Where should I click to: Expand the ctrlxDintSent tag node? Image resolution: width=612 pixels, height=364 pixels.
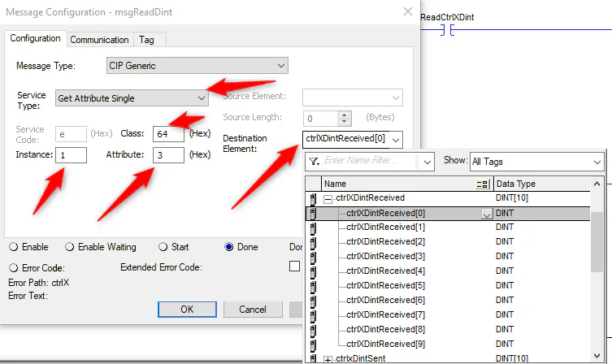[x=328, y=359]
